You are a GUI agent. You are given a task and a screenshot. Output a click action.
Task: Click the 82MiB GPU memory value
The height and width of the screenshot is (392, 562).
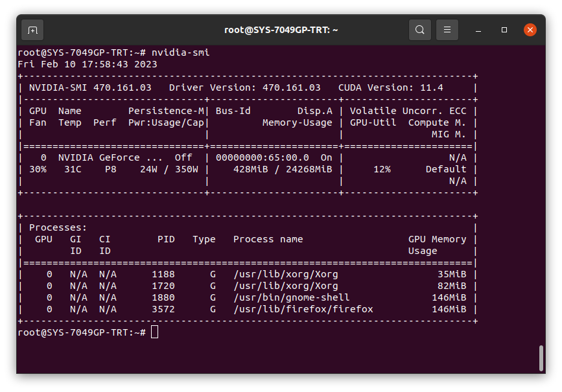coord(452,286)
